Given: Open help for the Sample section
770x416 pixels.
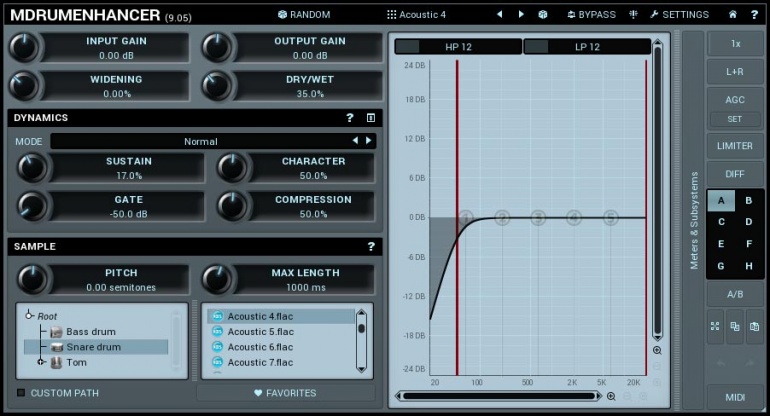Looking at the screenshot, I should (371, 247).
